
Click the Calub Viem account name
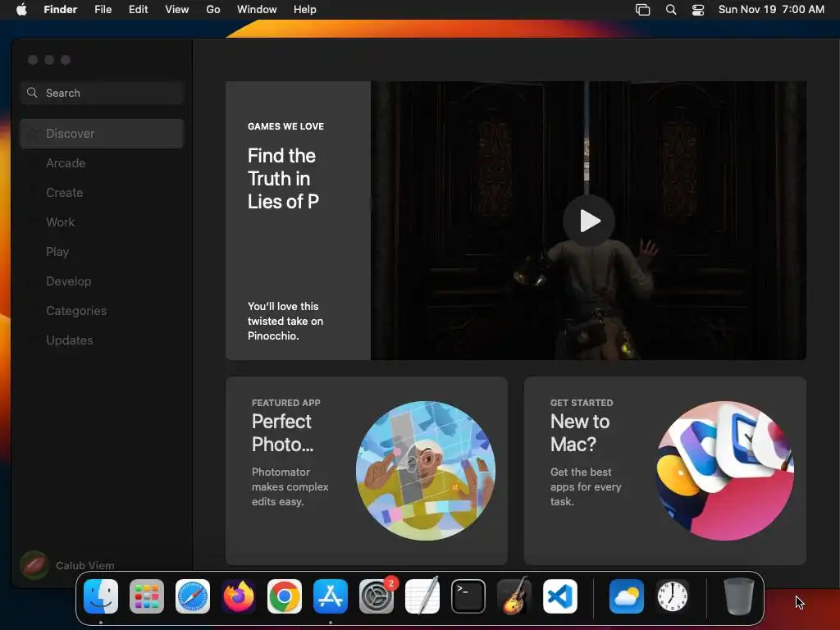pos(84,565)
